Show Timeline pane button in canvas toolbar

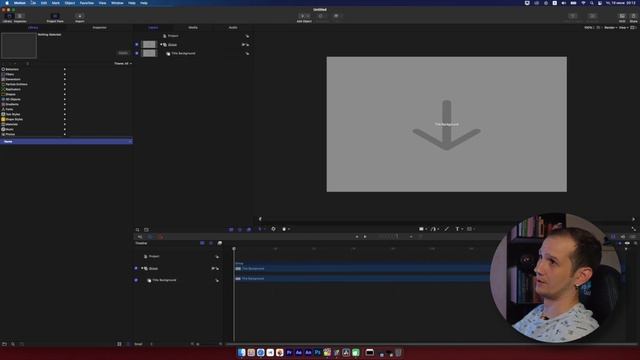pyautogui.click(x=613, y=237)
